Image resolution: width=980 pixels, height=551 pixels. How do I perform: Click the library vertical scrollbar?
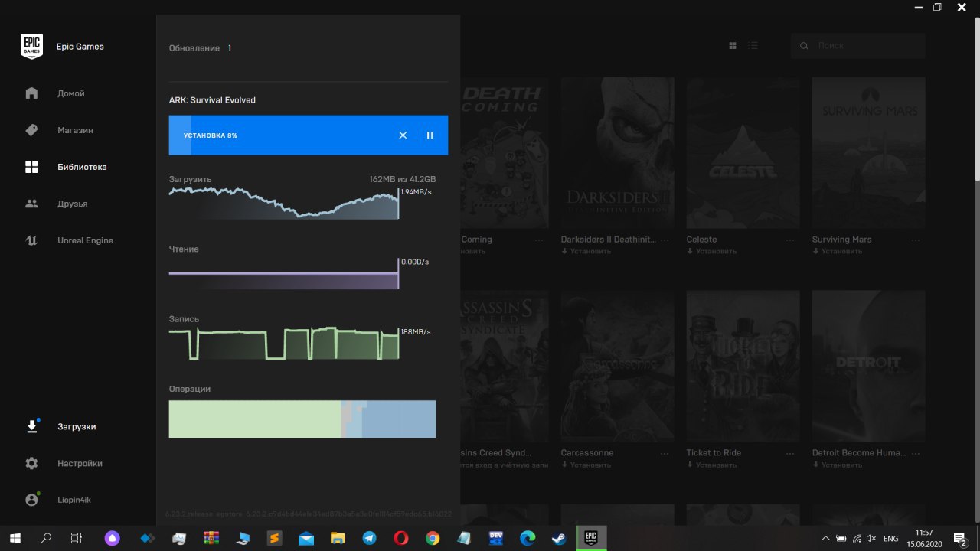tap(977, 99)
